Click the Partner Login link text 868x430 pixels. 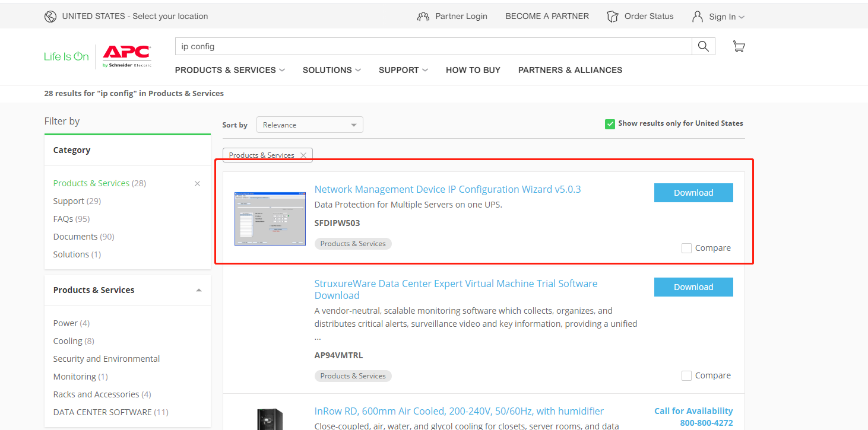coord(461,16)
